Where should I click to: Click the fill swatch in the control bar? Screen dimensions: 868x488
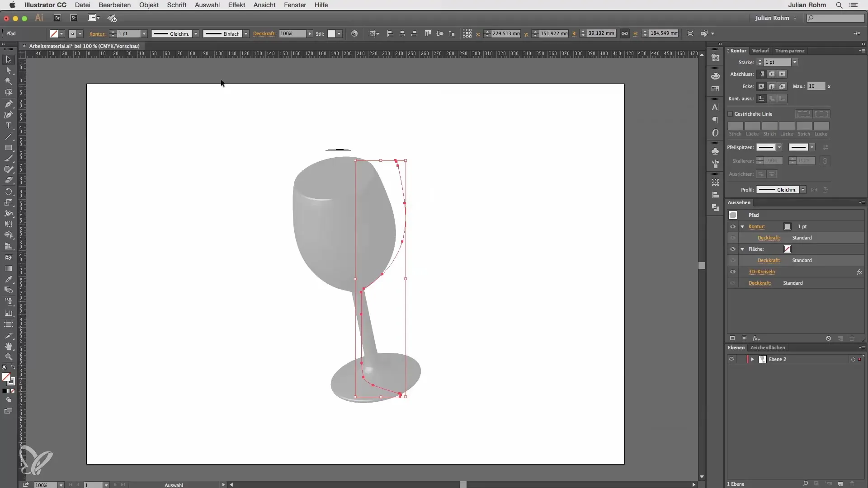click(x=54, y=33)
